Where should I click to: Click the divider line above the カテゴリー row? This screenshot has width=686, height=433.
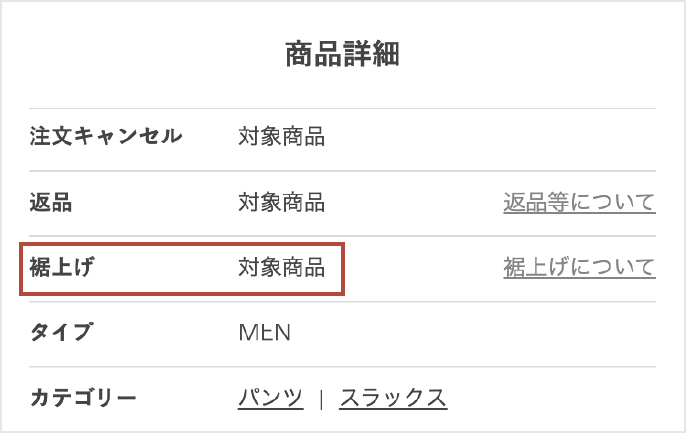tap(343, 366)
